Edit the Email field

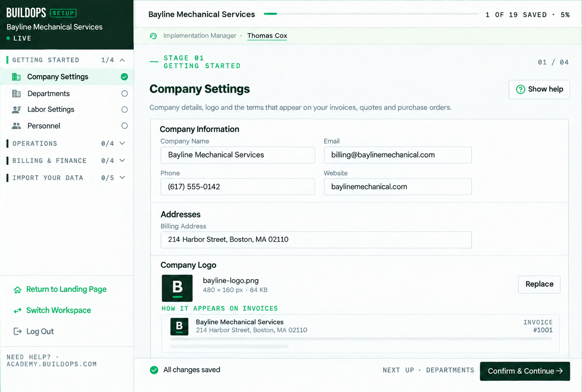coord(398,155)
